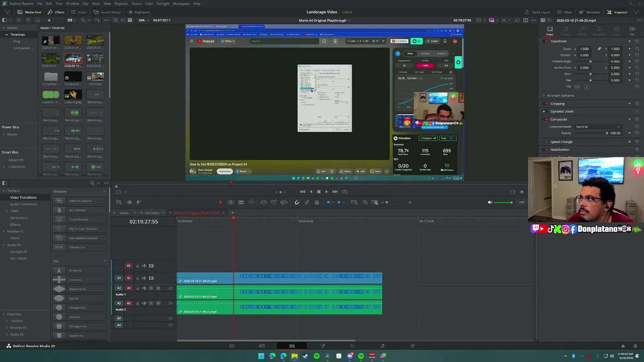
Task: Collapse the Toolbox tree in Effects
Action: click(4, 191)
